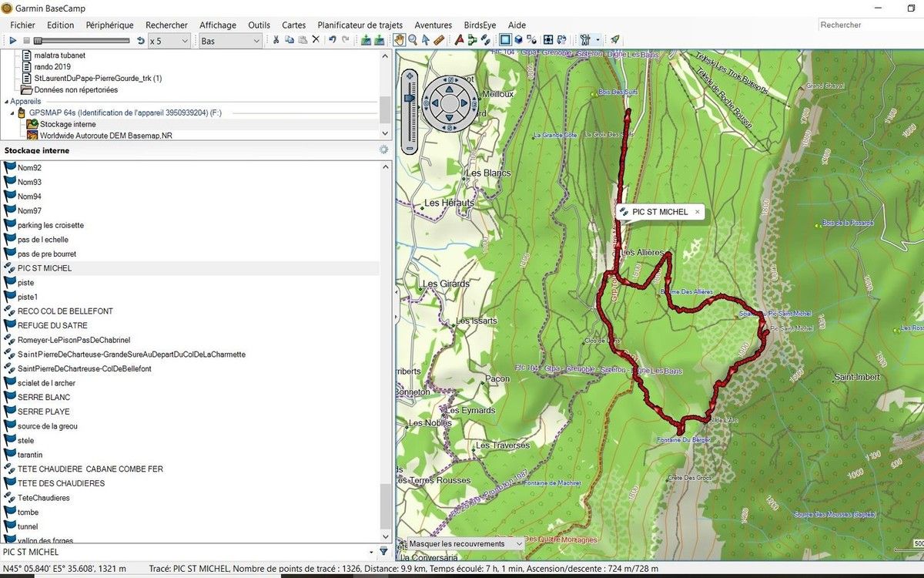The height and width of the screenshot is (578, 924).
Task: Select the arrow Selection tool
Action: coord(425,40)
